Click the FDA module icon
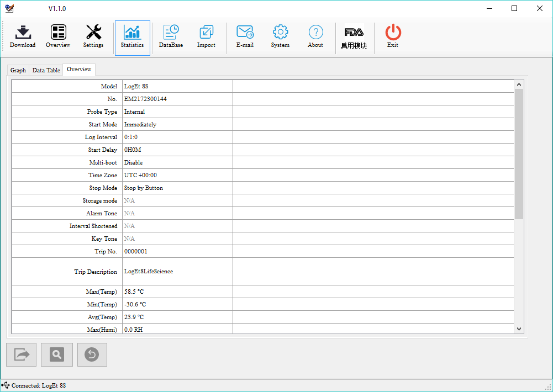553x392 pixels. (x=354, y=38)
